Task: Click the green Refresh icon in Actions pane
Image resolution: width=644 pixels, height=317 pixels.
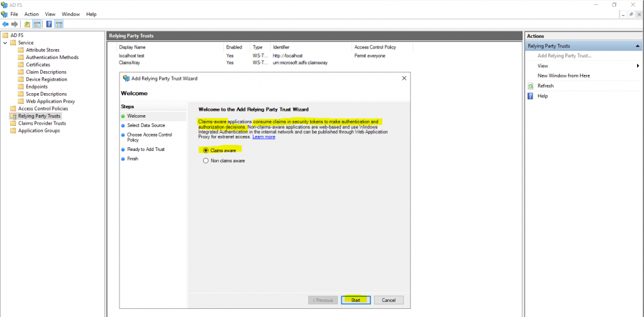Action: (x=530, y=86)
